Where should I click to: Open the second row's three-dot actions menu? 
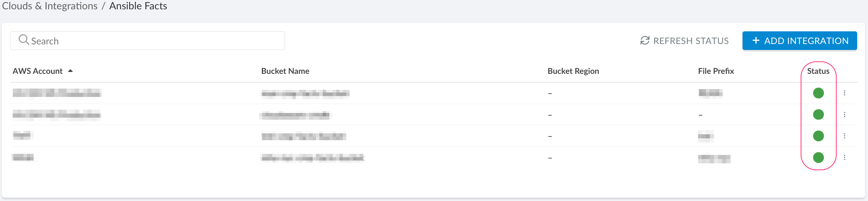tap(844, 114)
